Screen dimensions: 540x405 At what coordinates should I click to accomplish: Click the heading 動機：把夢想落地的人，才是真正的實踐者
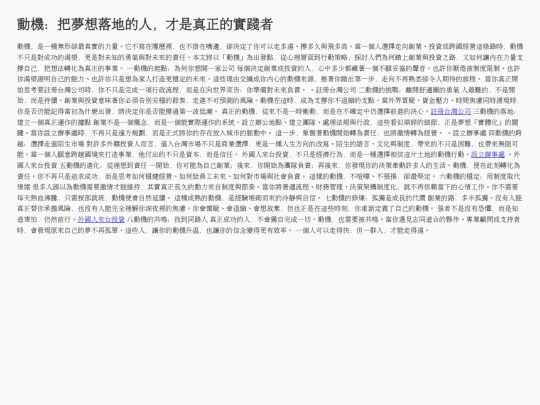(145, 24)
